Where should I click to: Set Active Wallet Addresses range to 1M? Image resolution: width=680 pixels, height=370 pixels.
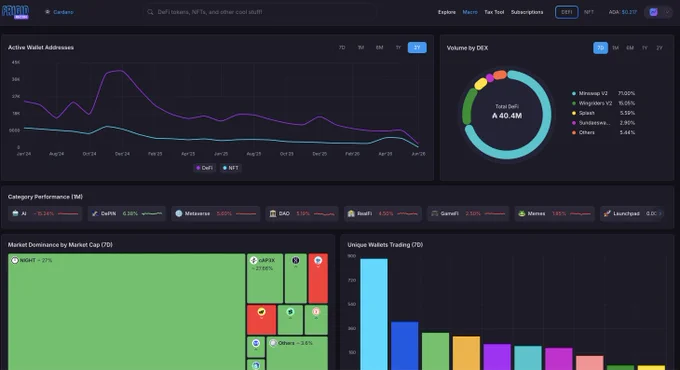point(361,48)
